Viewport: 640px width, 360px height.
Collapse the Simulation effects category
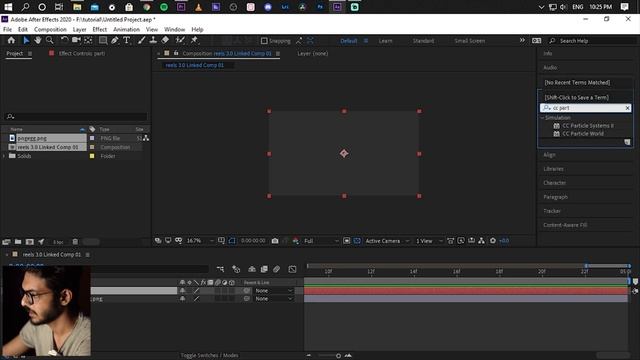pos(542,118)
